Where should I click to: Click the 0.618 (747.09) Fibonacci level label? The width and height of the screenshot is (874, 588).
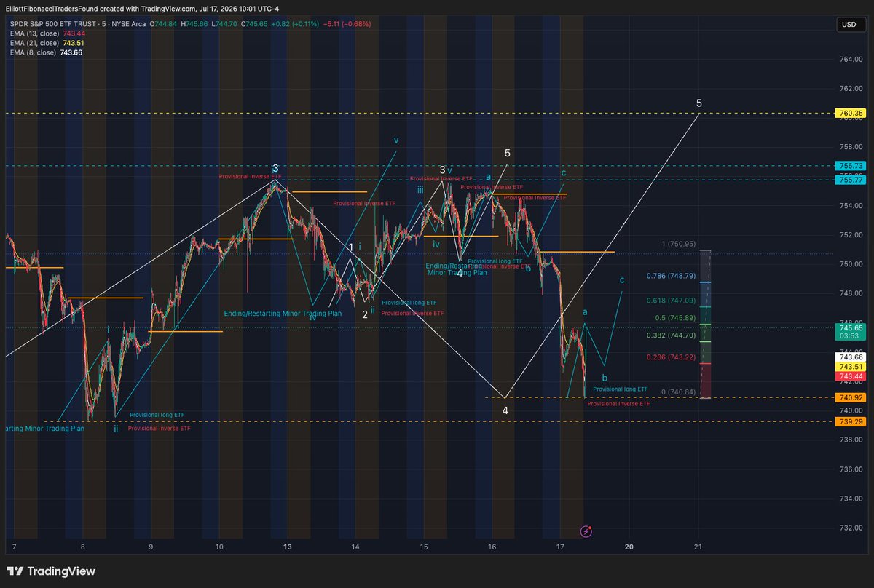(x=671, y=300)
